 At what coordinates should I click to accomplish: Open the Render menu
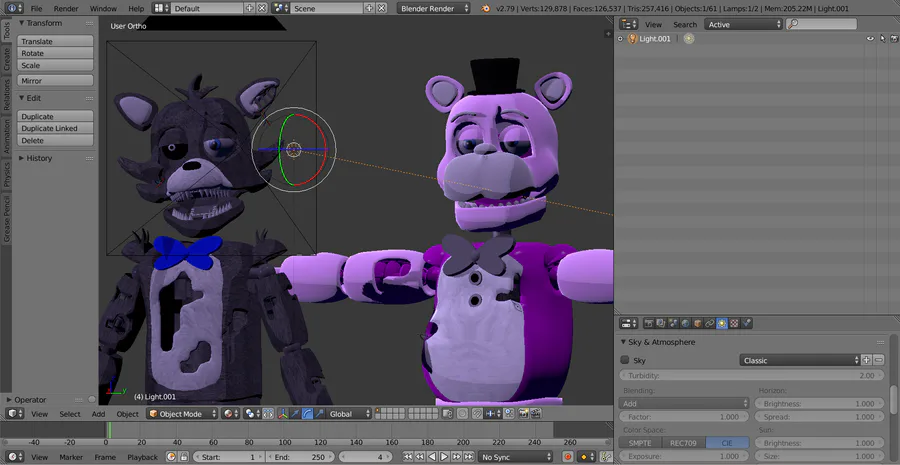[66, 9]
